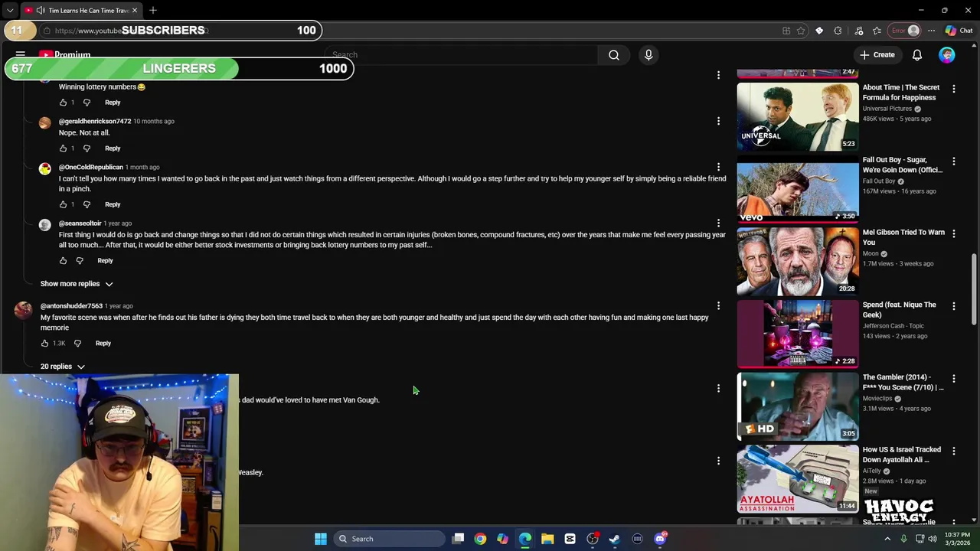Image resolution: width=980 pixels, height=551 pixels.
Task: Open a new browser tab
Action: pyautogui.click(x=153, y=10)
